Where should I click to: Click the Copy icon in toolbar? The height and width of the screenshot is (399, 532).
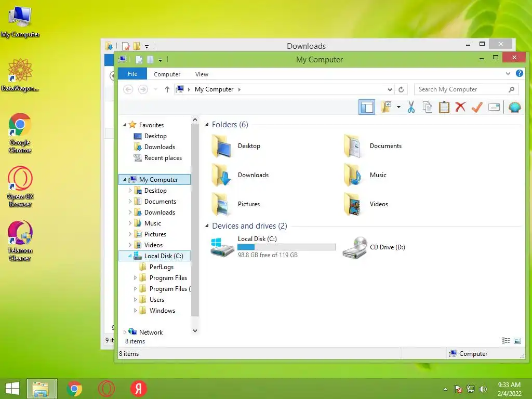(x=428, y=107)
